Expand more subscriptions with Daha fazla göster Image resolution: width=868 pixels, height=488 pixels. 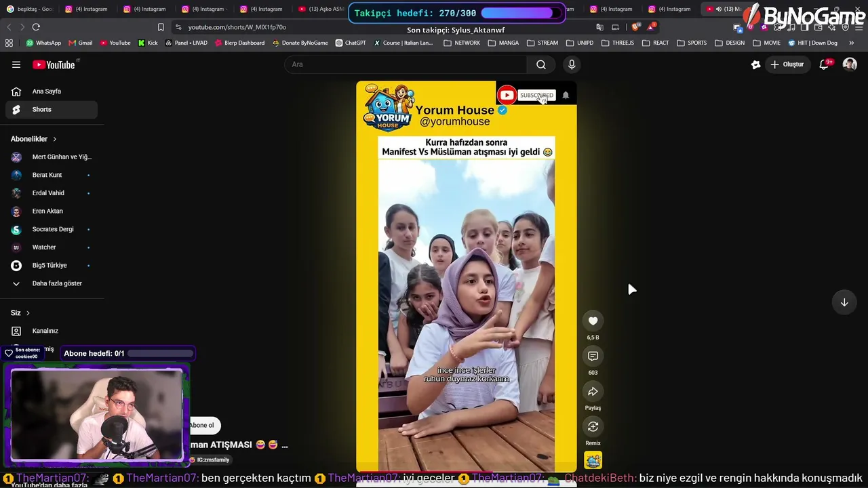[52, 283]
